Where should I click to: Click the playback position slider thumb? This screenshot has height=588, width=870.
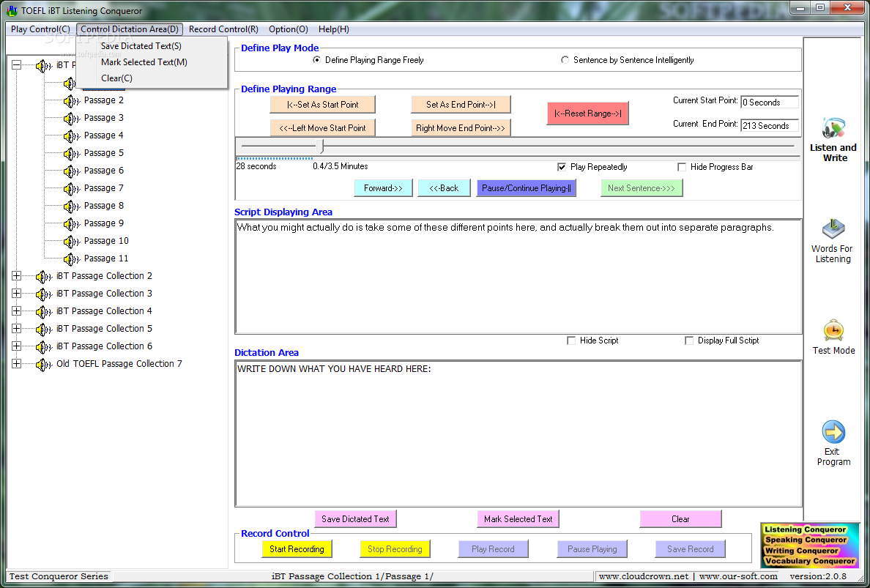coord(320,146)
